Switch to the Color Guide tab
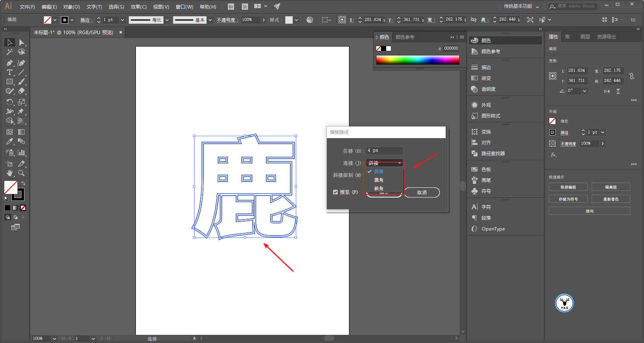The image size is (644, 343). pos(405,37)
